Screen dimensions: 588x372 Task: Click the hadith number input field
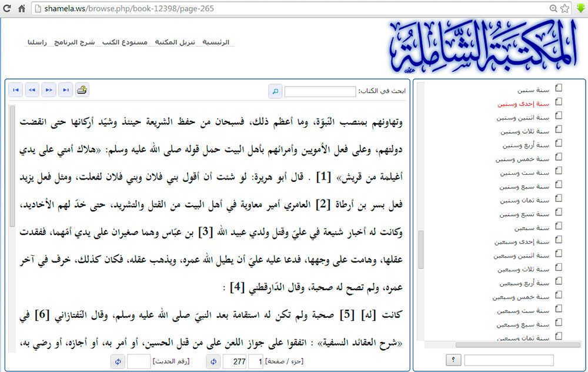(x=139, y=361)
